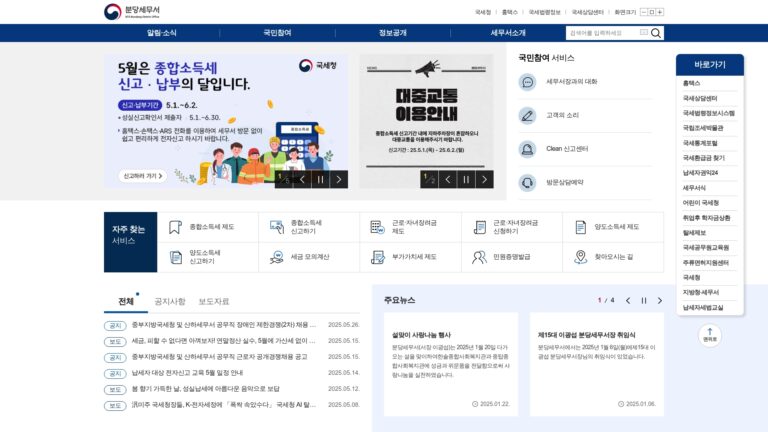The height and width of the screenshot is (432, 768).
Task: Open the 방문상담예약 headset icon
Action: coord(528,183)
